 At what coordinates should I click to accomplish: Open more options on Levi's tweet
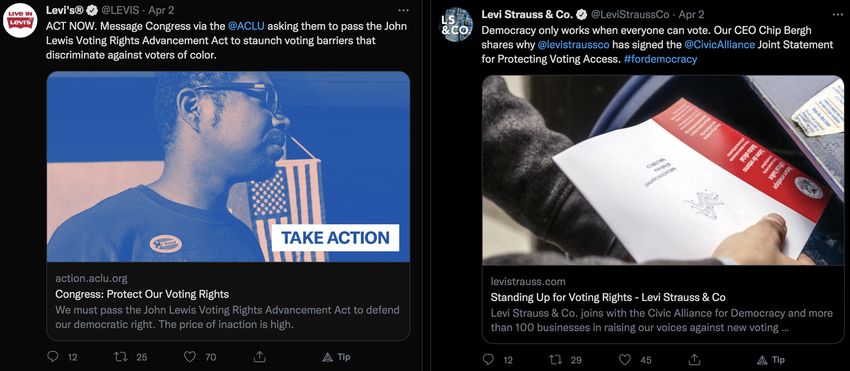(403, 10)
